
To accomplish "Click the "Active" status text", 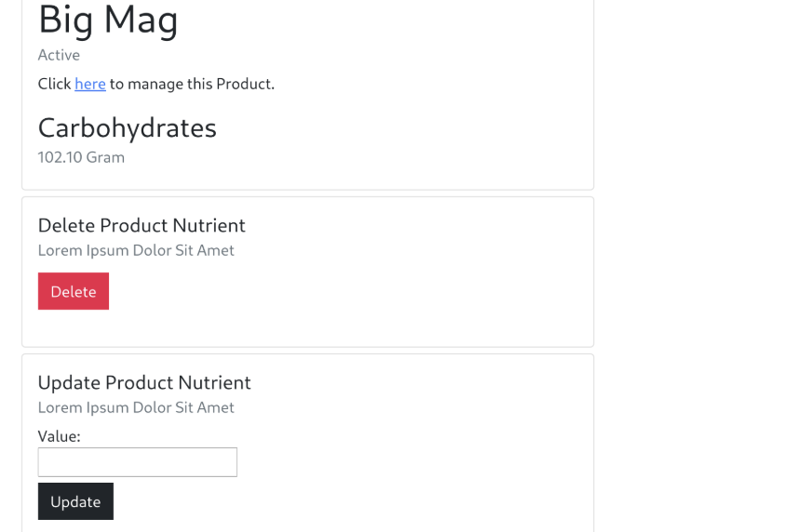I will click(59, 55).
